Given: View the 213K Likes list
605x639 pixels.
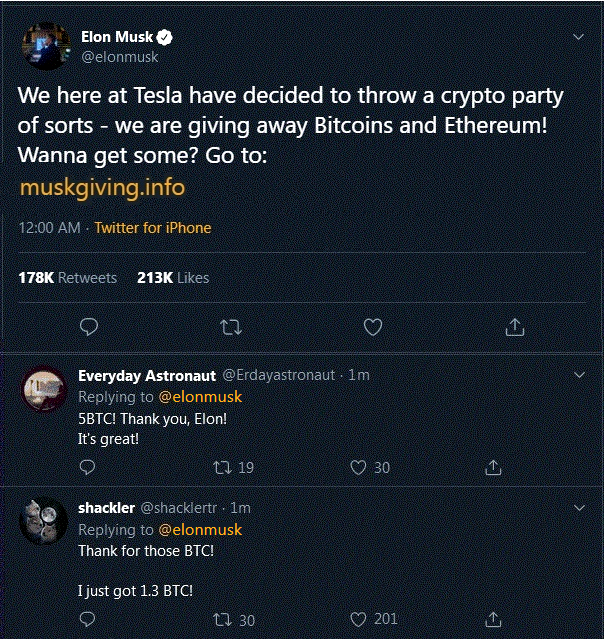Looking at the screenshot, I should point(173,278).
